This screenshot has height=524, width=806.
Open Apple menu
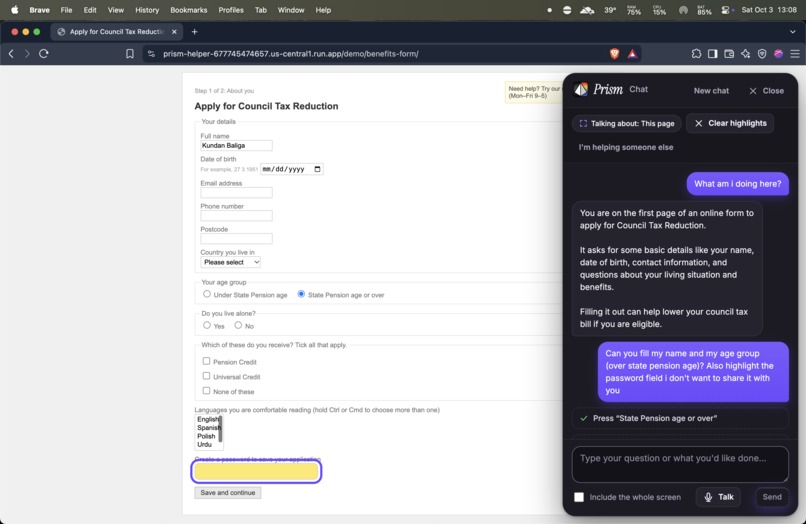pyautogui.click(x=14, y=10)
